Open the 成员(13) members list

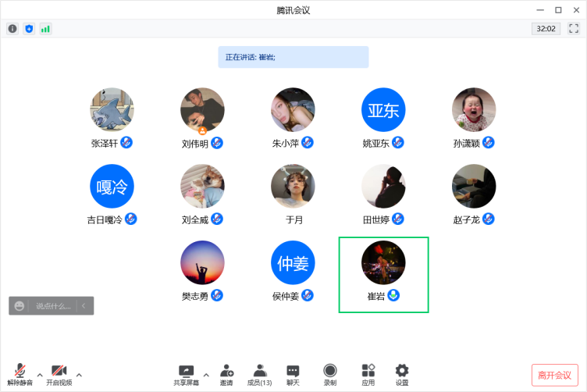click(259, 372)
